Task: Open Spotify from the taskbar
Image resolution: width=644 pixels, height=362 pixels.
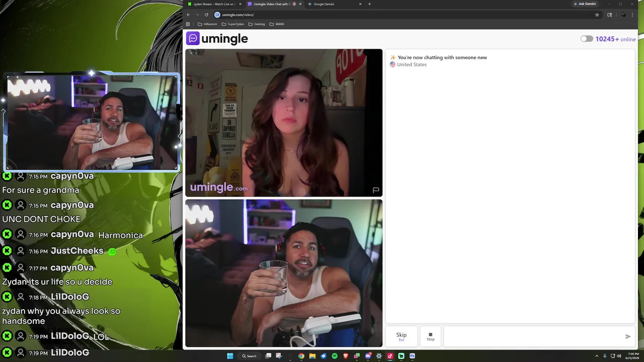Action: 335,356
